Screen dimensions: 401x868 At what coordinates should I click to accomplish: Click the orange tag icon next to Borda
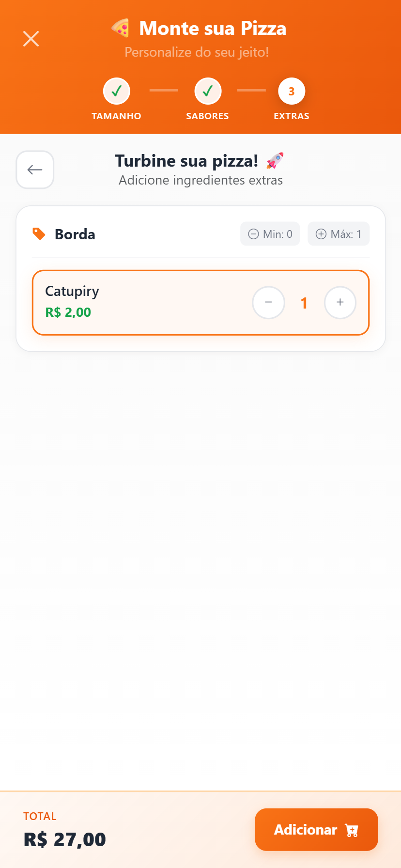(39, 234)
